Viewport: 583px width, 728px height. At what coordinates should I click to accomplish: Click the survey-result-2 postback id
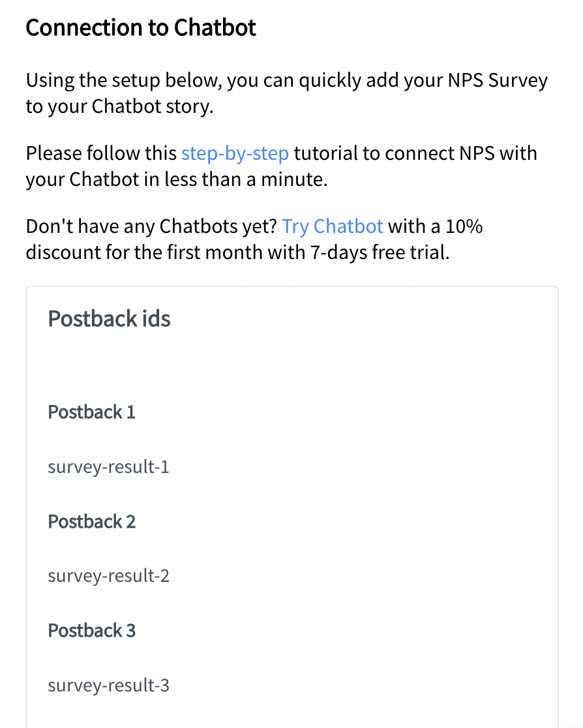tap(109, 576)
